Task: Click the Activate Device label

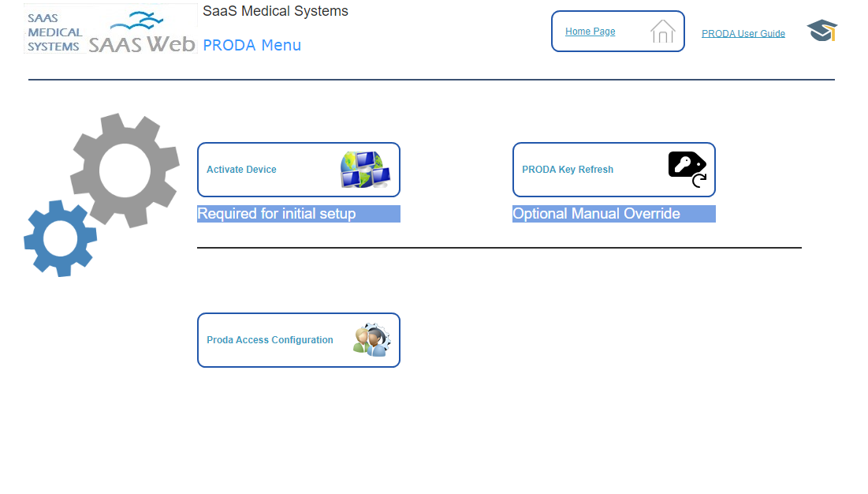Action: [x=241, y=170]
